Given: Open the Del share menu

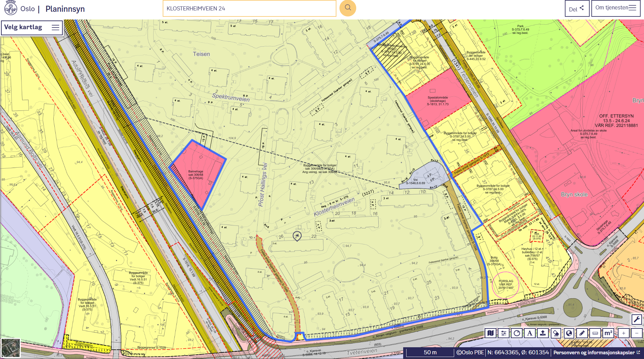Looking at the screenshot, I should pyautogui.click(x=577, y=9).
